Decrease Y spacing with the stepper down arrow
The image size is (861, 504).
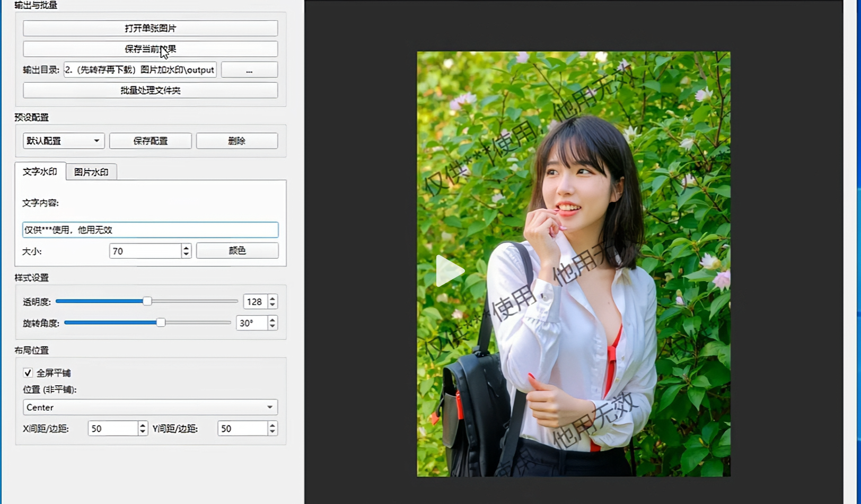273,432
